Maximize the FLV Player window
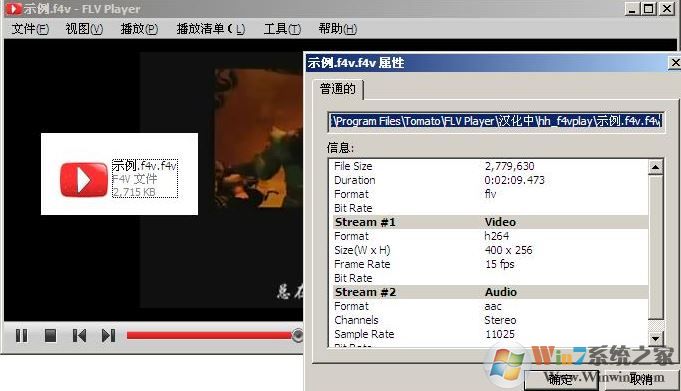This screenshot has height=391, width=681. [x=649, y=8]
